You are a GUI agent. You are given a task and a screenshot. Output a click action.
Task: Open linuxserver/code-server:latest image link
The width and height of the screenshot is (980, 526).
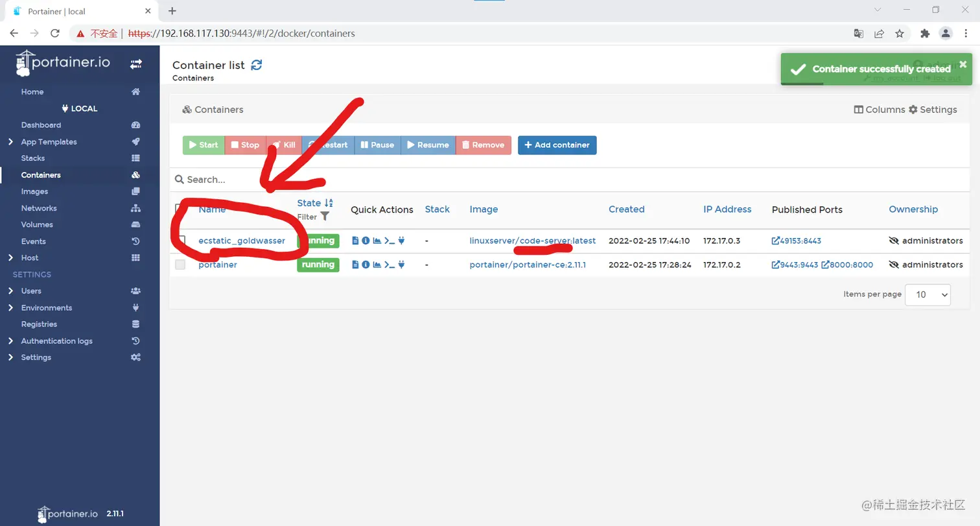tap(532, 241)
